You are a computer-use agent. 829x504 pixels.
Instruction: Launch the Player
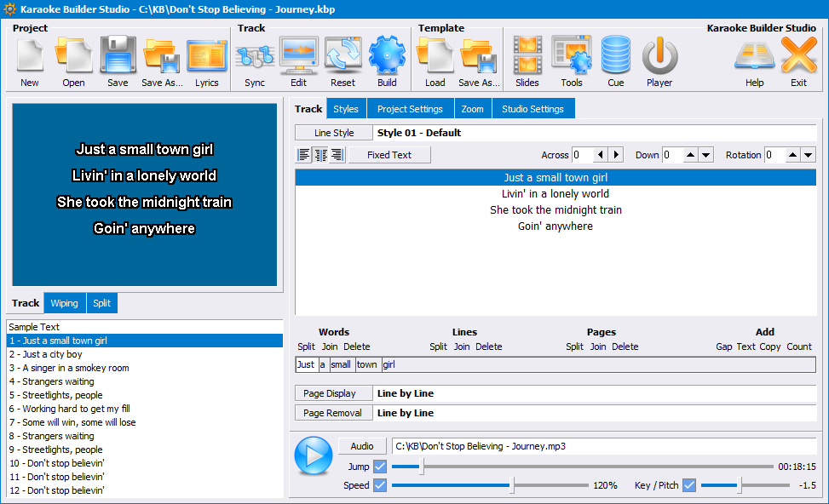(x=659, y=62)
